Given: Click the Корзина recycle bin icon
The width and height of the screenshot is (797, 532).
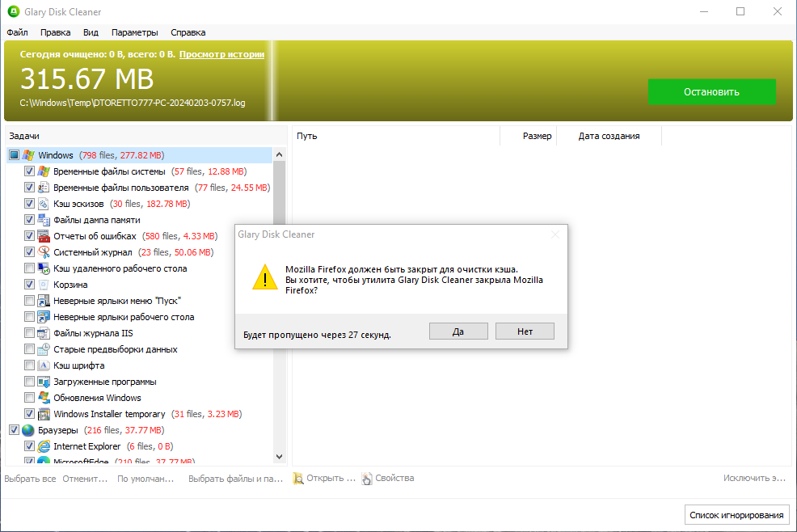Looking at the screenshot, I should (43, 285).
